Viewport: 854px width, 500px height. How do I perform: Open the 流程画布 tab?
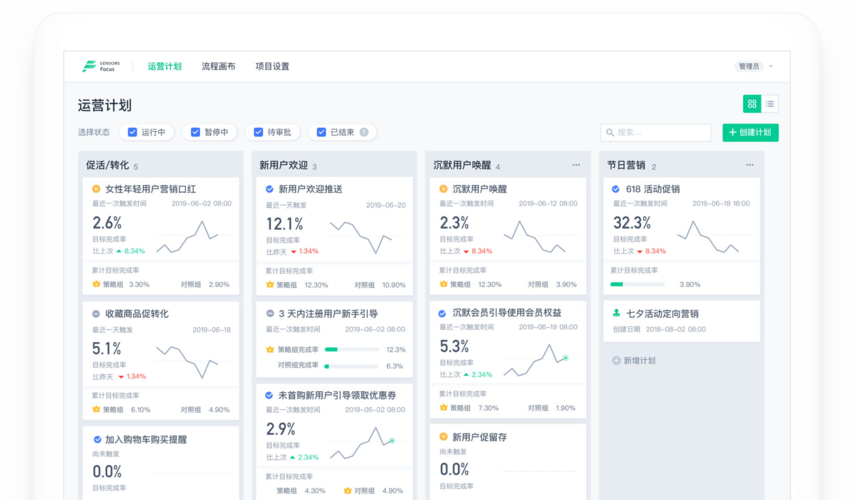click(218, 66)
